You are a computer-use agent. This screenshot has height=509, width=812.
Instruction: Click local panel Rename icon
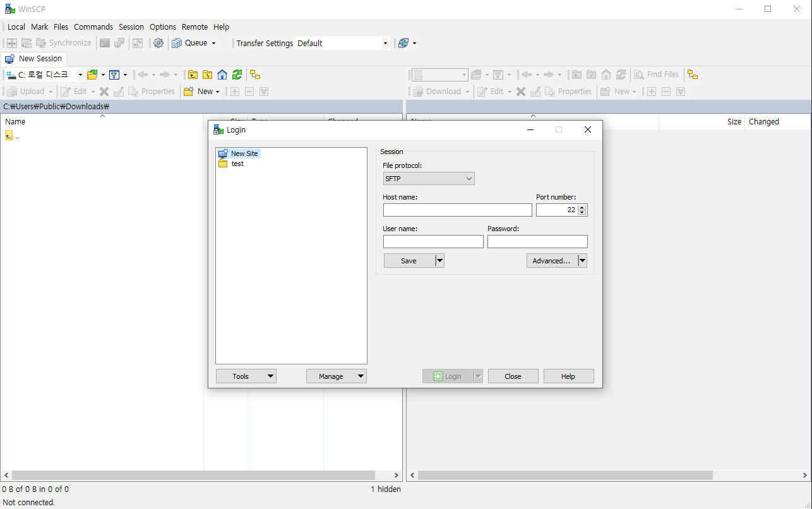[119, 92]
